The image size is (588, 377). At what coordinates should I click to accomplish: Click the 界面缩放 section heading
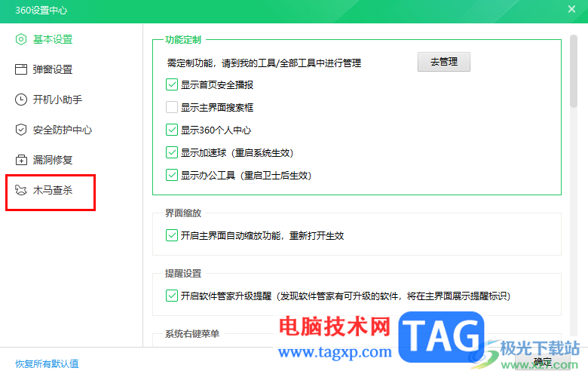(183, 213)
